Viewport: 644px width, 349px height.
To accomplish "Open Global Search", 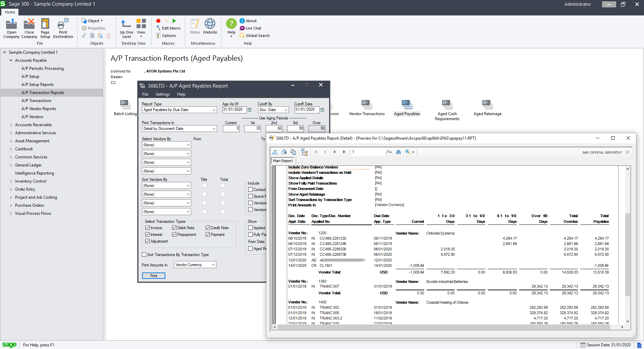I will click(255, 36).
